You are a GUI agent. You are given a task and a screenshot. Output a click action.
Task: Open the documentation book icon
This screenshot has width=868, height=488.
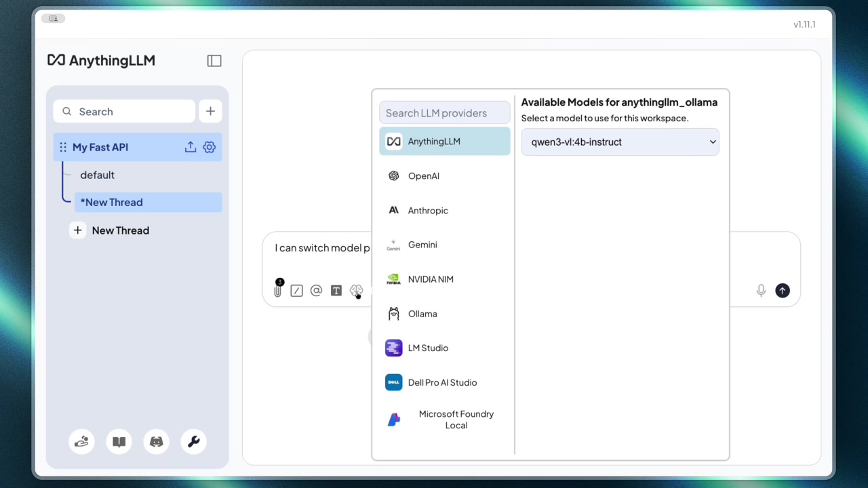point(119,441)
